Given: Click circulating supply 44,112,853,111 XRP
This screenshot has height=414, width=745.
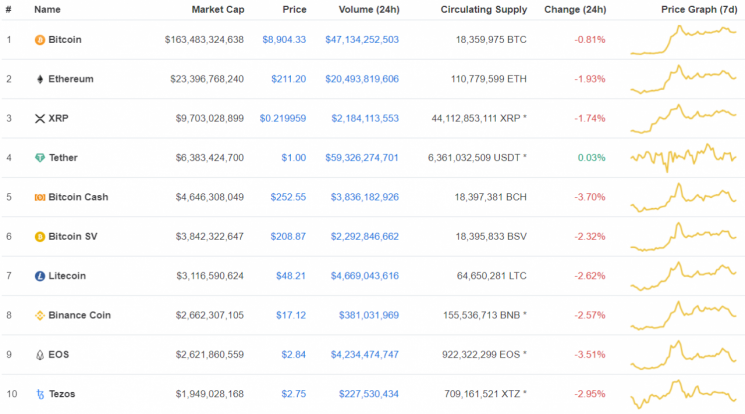Looking at the screenshot, I should pyautogui.click(x=479, y=118).
